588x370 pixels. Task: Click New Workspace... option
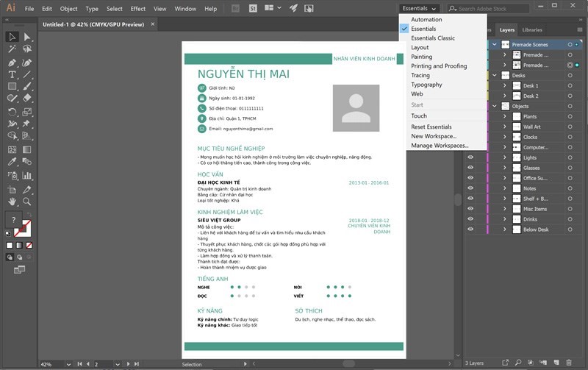click(434, 136)
